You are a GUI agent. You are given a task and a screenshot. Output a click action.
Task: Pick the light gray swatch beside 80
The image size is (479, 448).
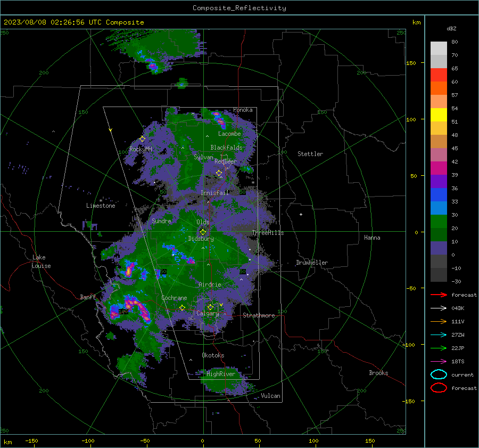coord(439,48)
